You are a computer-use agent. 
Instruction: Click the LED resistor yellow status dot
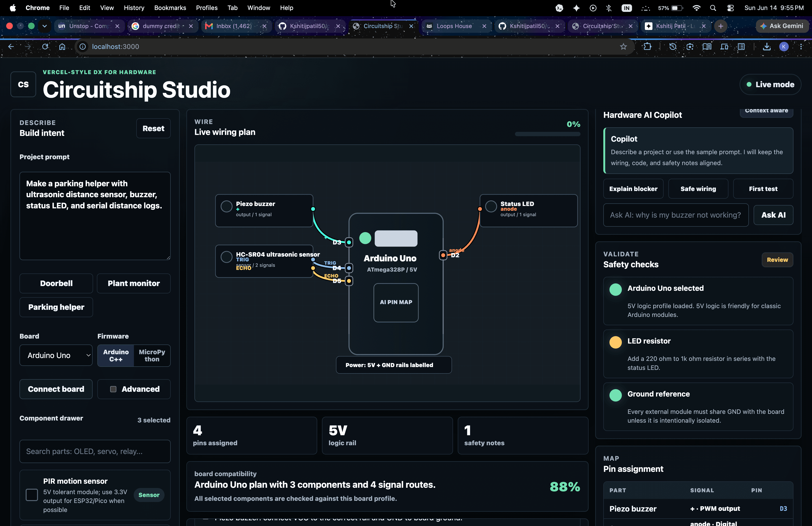pyautogui.click(x=615, y=342)
